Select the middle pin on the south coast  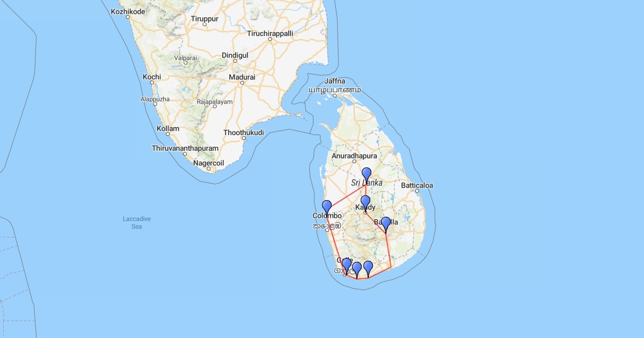pyautogui.click(x=357, y=268)
